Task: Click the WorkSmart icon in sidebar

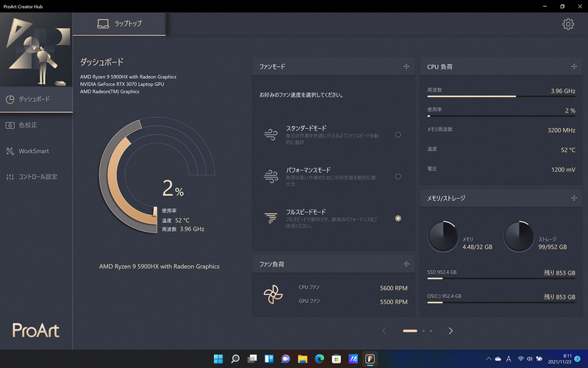Action: [x=10, y=151]
